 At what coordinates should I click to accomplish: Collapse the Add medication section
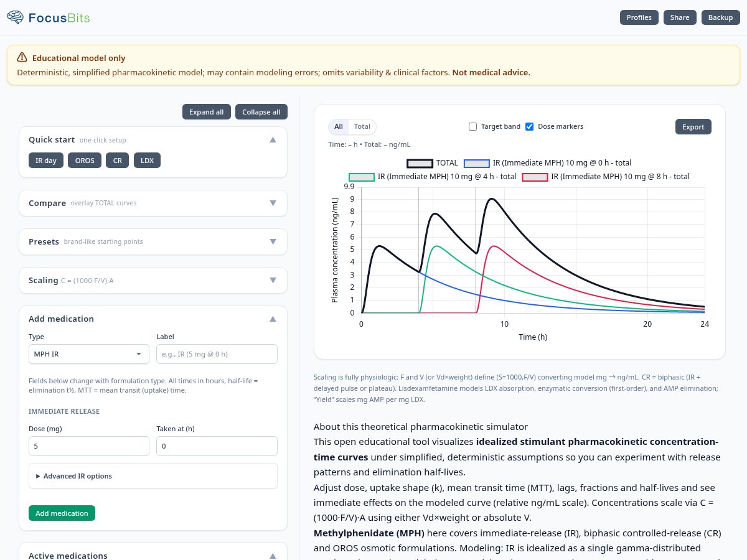(273, 319)
